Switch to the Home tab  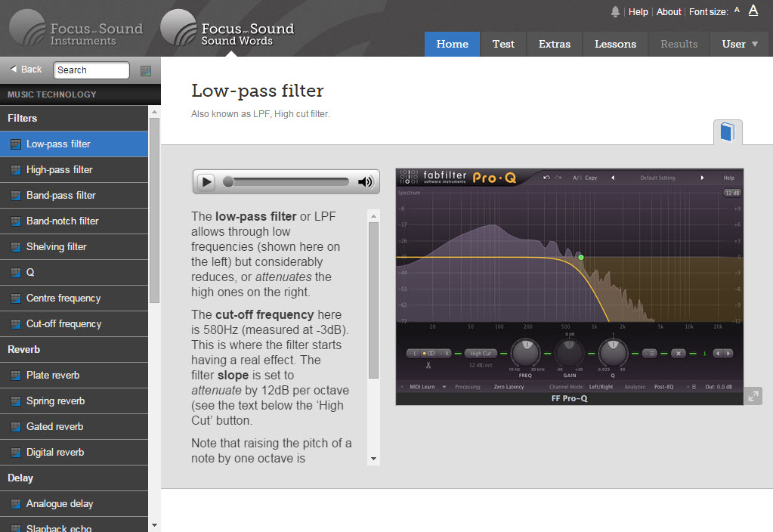click(x=452, y=45)
